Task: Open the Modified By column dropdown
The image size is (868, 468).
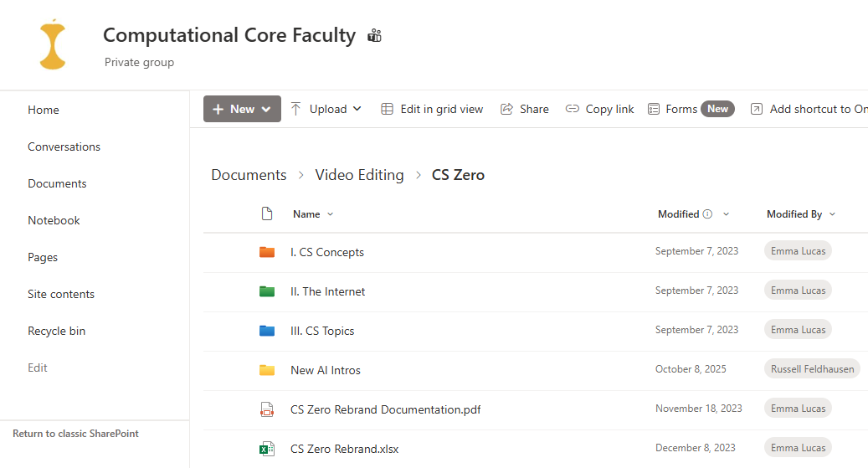Action: coord(832,214)
